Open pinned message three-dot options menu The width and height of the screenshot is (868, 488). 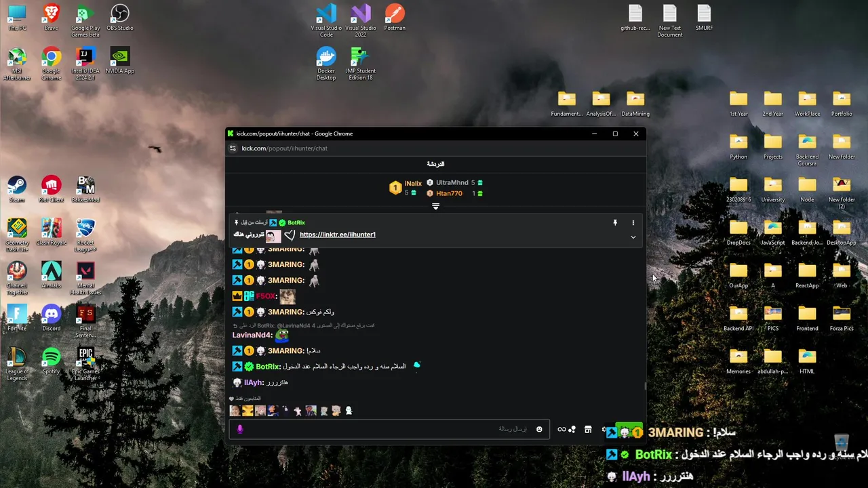click(x=633, y=222)
